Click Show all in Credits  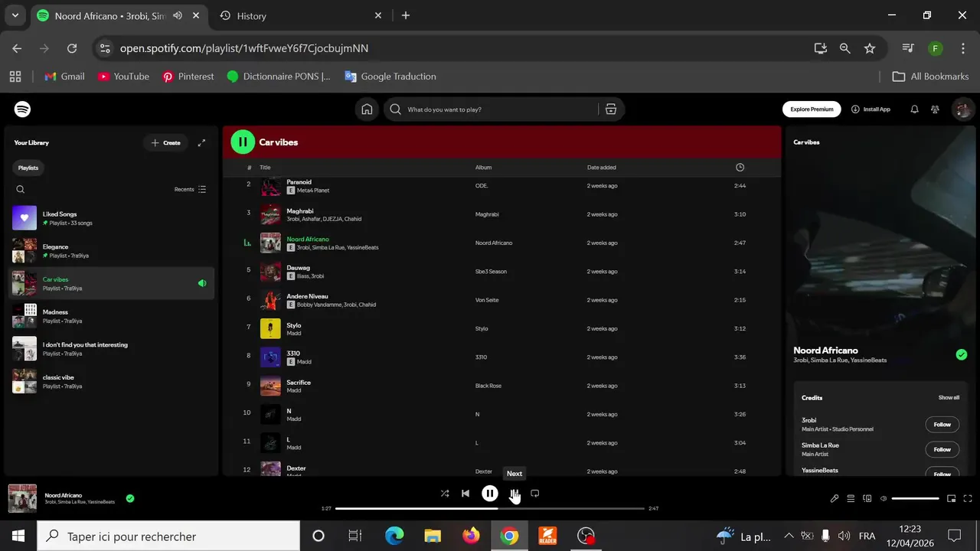949,398
